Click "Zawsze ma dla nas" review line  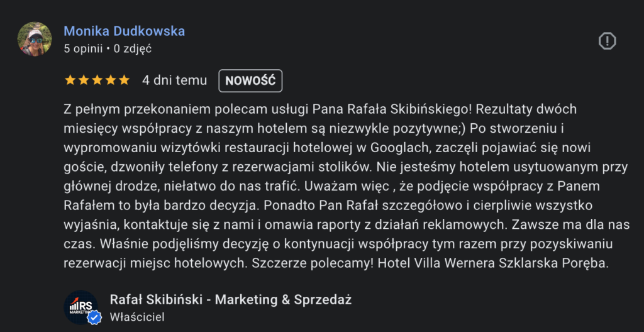[572, 223]
